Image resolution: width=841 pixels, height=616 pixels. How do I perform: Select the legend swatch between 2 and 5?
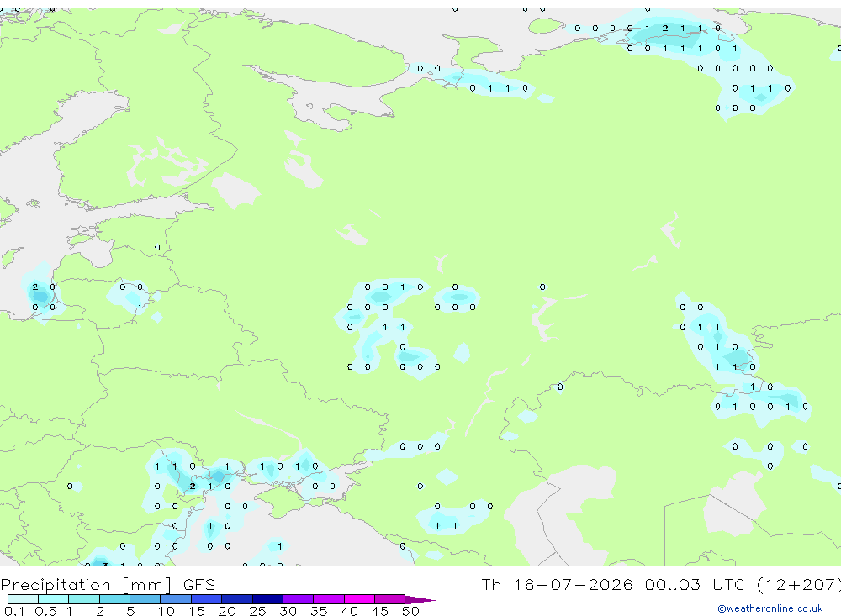114,599
